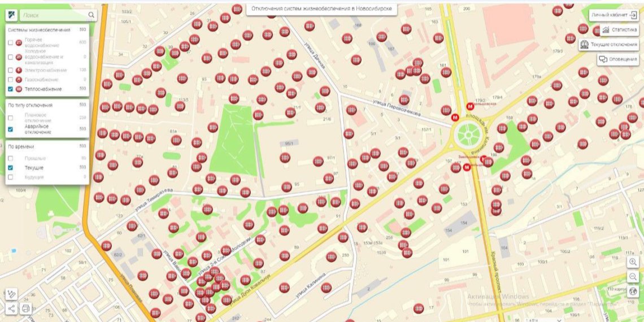Click electricity legend icon

(x=19, y=70)
